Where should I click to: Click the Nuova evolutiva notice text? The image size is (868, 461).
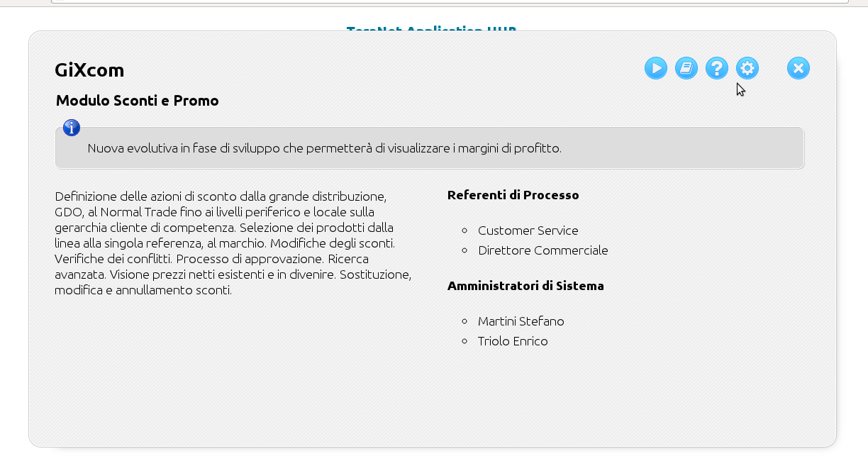coord(324,149)
